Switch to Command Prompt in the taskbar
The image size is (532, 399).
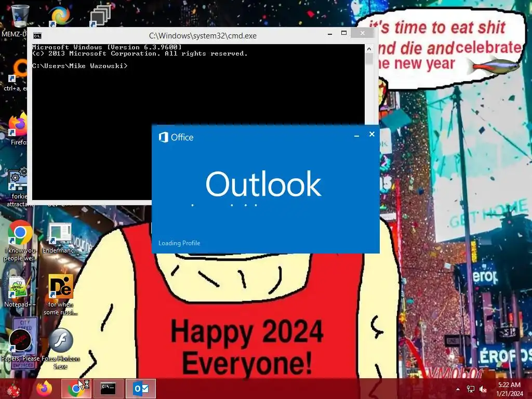(109, 389)
